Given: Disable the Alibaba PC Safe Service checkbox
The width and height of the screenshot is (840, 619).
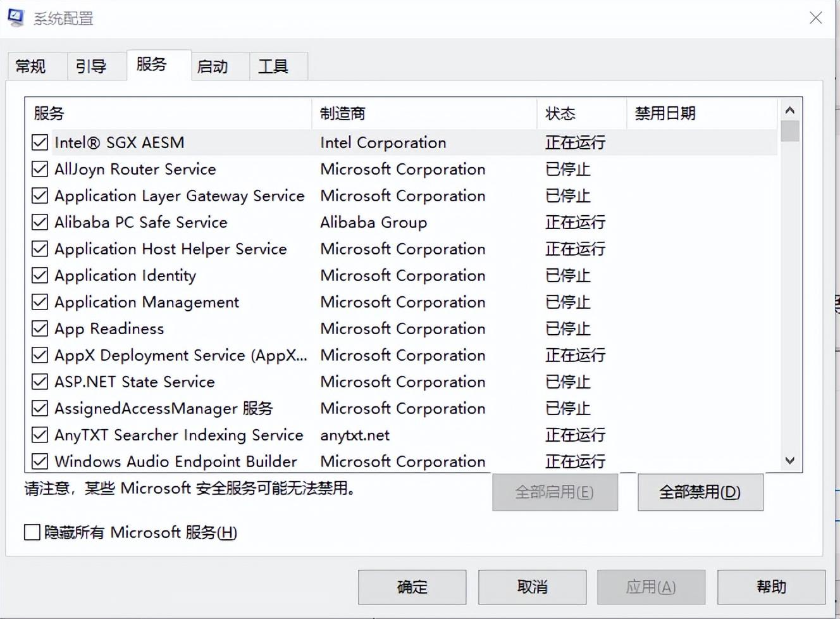Looking at the screenshot, I should coord(40,222).
